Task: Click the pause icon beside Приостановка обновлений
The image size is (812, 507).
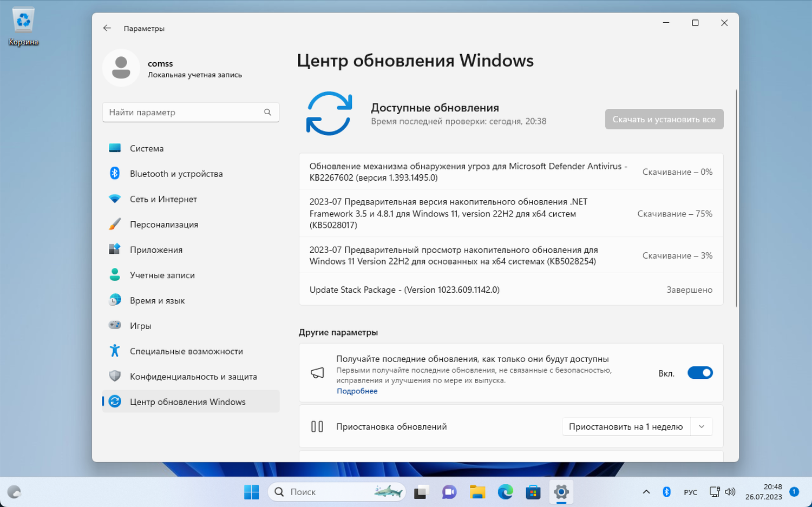Action: tap(317, 426)
